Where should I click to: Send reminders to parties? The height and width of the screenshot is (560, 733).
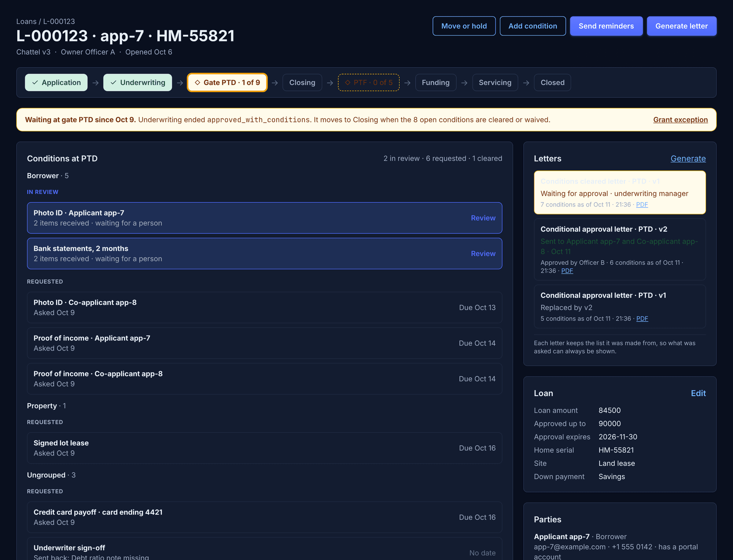tap(606, 26)
